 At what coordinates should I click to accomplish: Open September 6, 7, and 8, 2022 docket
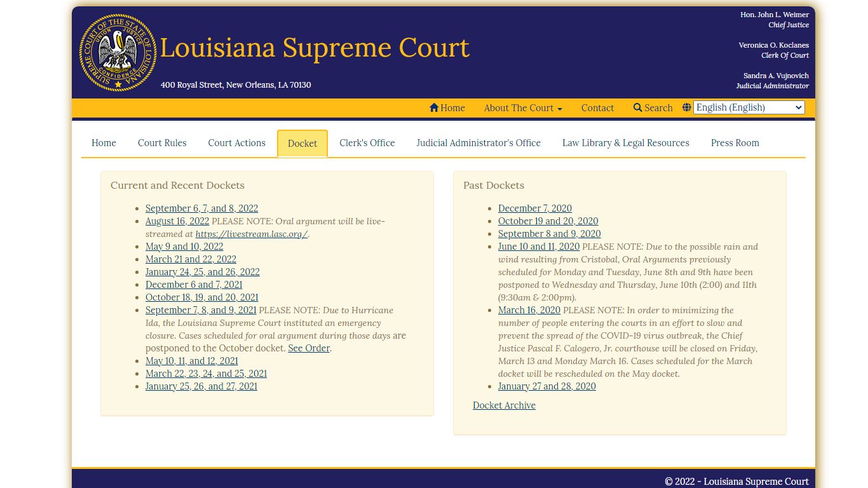click(x=201, y=208)
